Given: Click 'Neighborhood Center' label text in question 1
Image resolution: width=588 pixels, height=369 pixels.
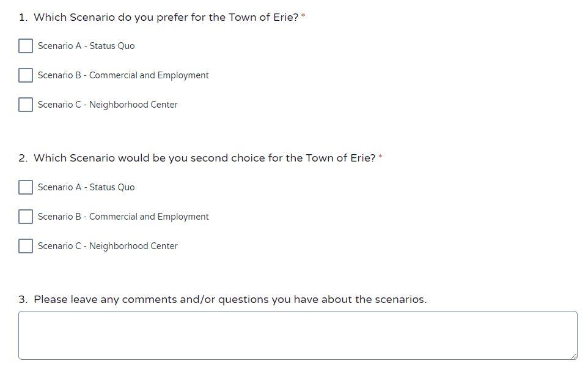Looking at the screenshot, I should click(133, 105).
